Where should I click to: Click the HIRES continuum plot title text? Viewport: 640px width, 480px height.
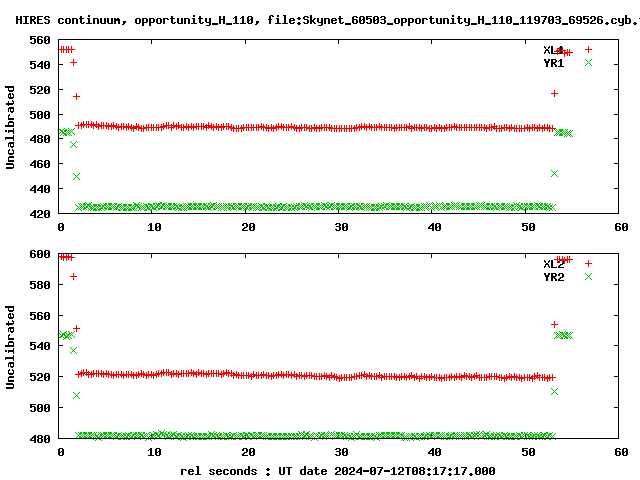pos(328,20)
